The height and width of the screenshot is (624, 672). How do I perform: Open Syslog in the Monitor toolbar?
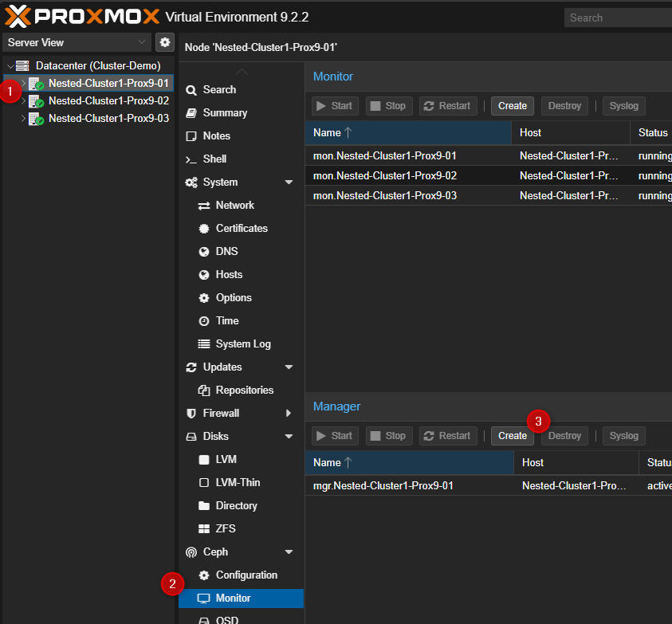(624, 106)
